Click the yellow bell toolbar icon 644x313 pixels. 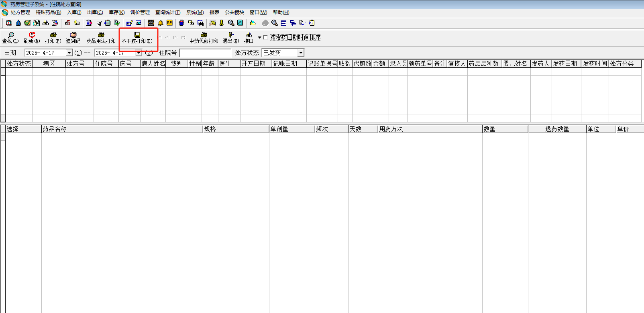pyautogui.click(x=160, y=23)
